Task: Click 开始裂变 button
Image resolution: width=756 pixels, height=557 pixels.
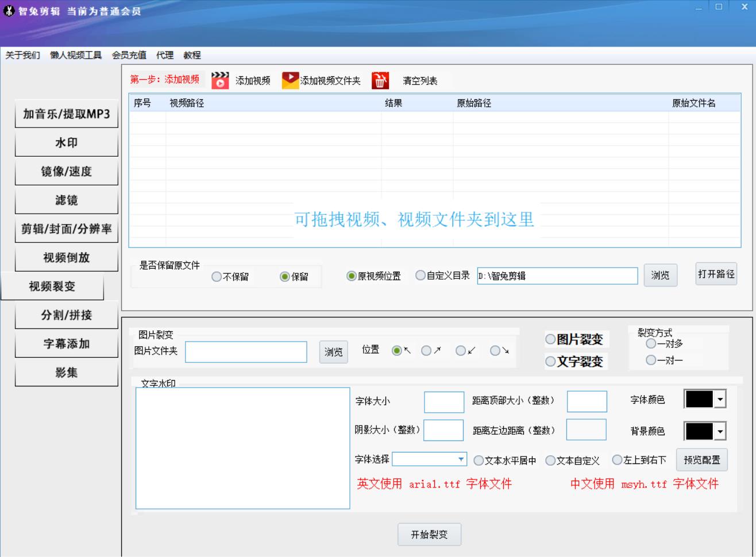Action: point(429,535)
